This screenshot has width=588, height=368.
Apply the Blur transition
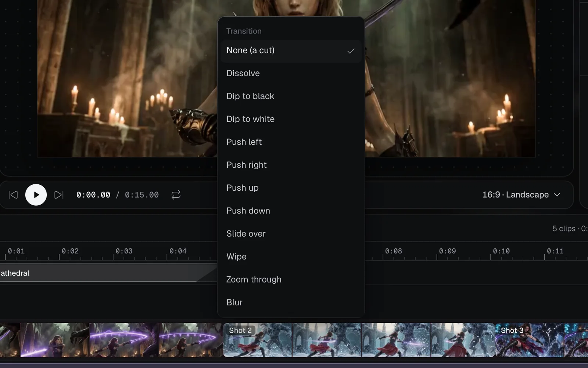tap(291, 302)
